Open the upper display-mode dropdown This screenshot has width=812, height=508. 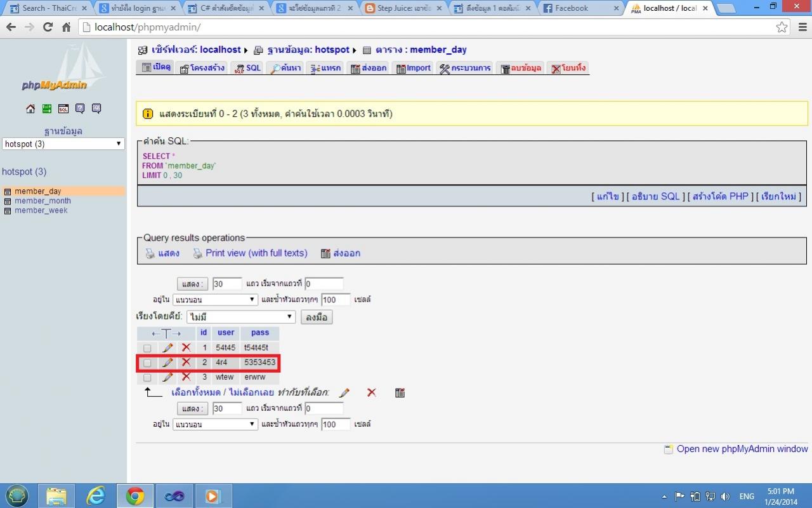point(215,299)
